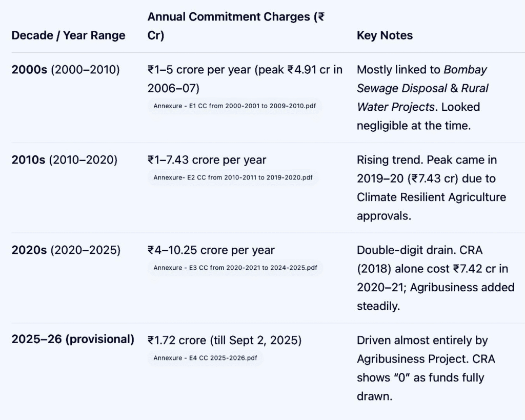The image size is (525, 420).
Task: Click the '₹1–7.43 crore per year' text
Action: click(207, 160)
